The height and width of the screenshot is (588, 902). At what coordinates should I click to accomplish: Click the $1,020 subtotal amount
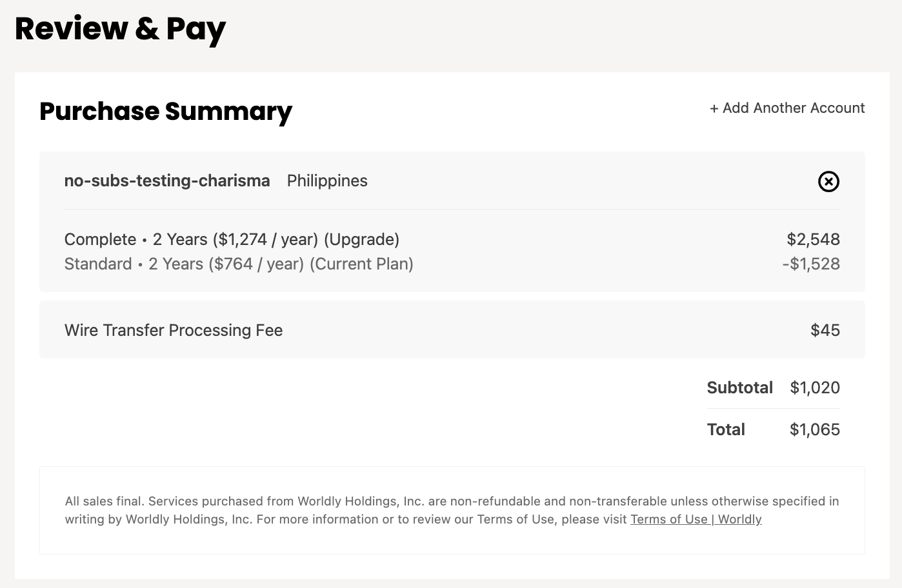(x=815, y=388)
